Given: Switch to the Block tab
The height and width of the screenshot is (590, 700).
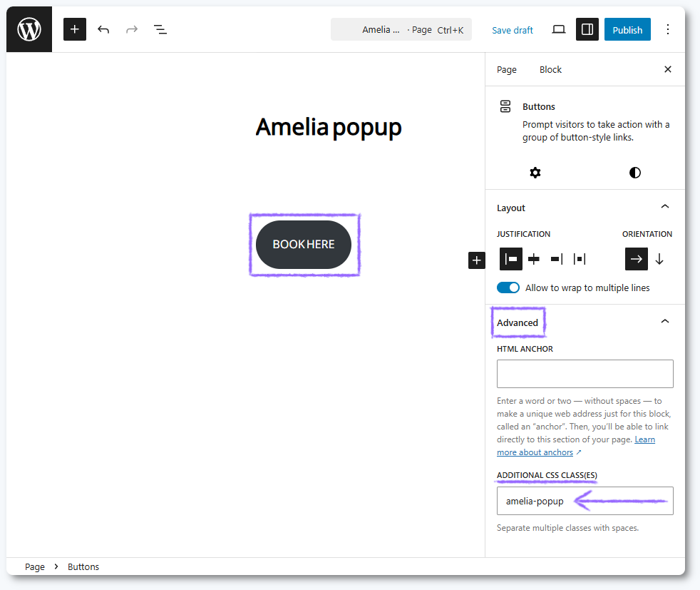Looking at the screenshot, I should click(550, 69).
